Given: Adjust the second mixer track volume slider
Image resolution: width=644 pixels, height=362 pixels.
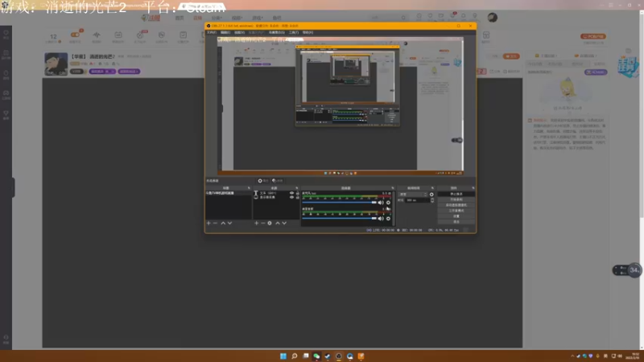Looking at the screenshot, I should click(339, 218).
